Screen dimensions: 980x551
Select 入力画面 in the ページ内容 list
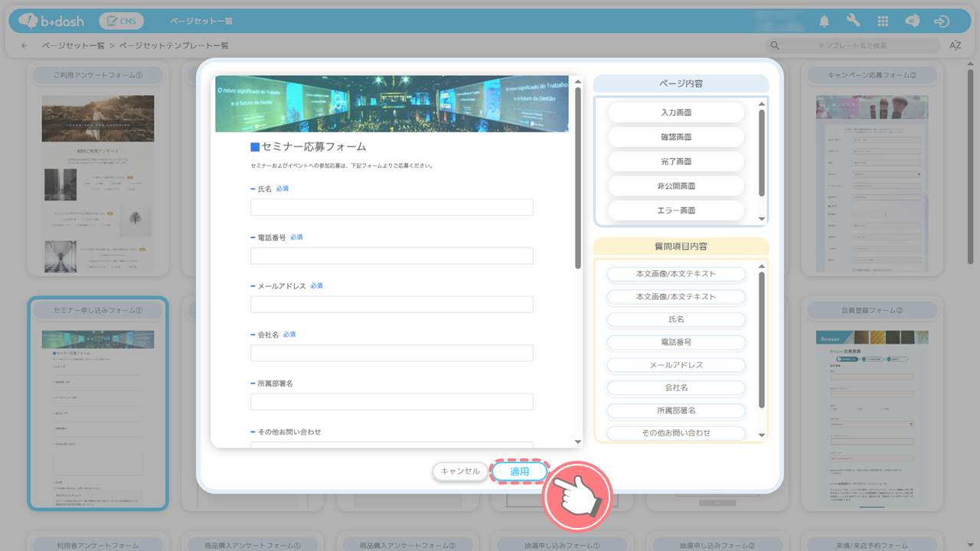(x=676, y=112)
